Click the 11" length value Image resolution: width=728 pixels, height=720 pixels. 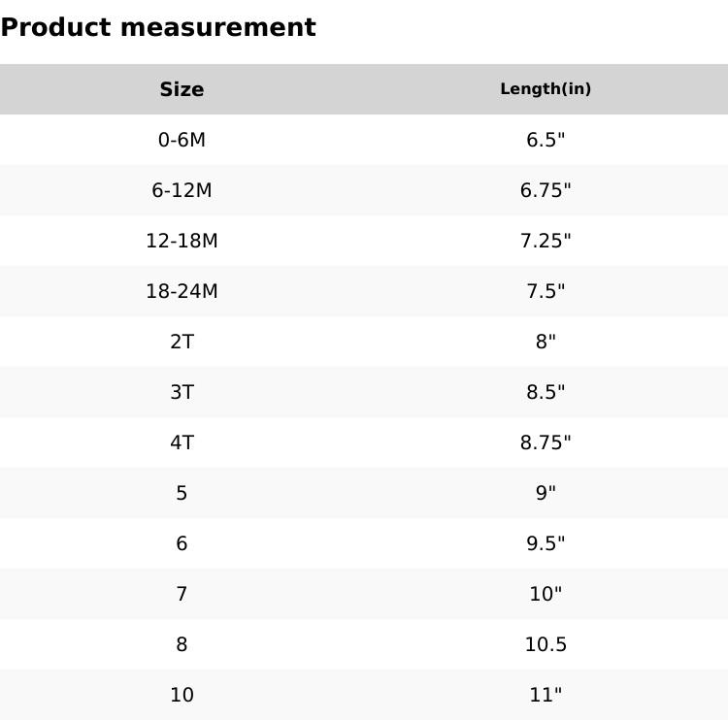point(546,695)
